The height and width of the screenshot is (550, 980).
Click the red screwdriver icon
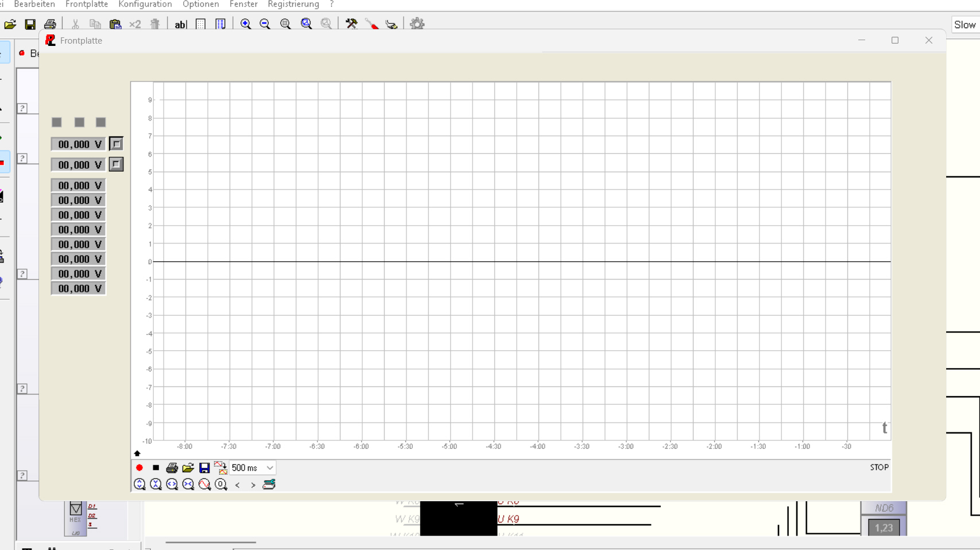[x=371, y=24]
